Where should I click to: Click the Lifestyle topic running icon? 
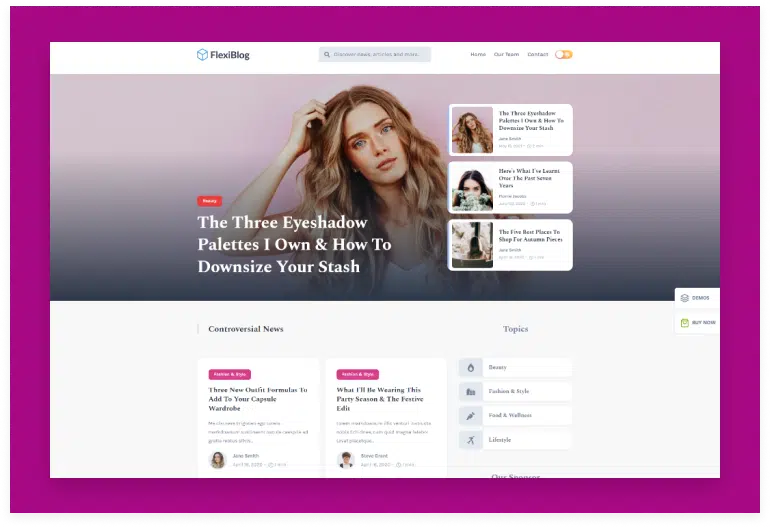pyautogui.click(x=470, y=440)
